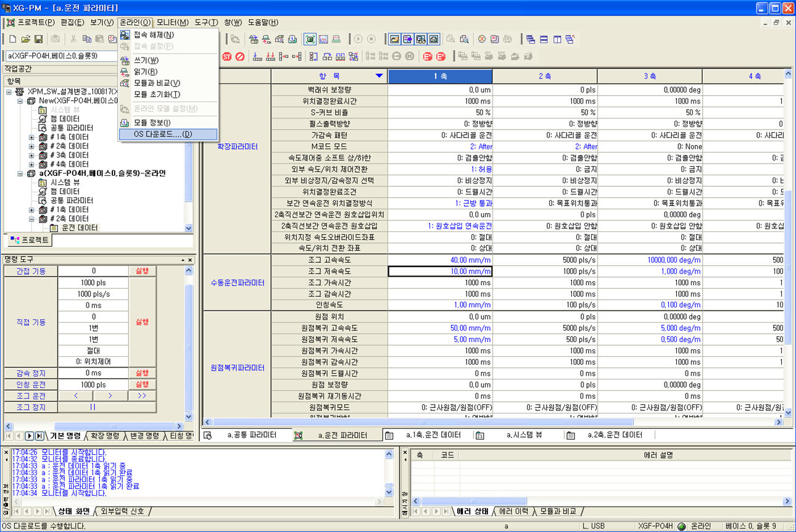Click the Copy icon
This screenshot has width=796, height=532.
(x=86, y=38)
